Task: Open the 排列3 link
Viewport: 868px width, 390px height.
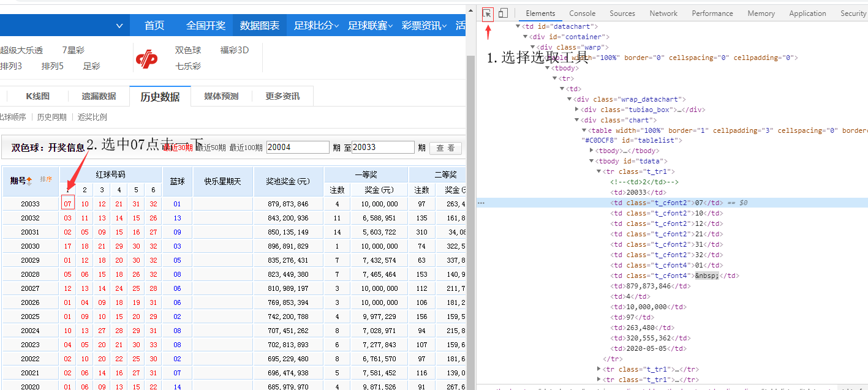Action: [11, 66]
